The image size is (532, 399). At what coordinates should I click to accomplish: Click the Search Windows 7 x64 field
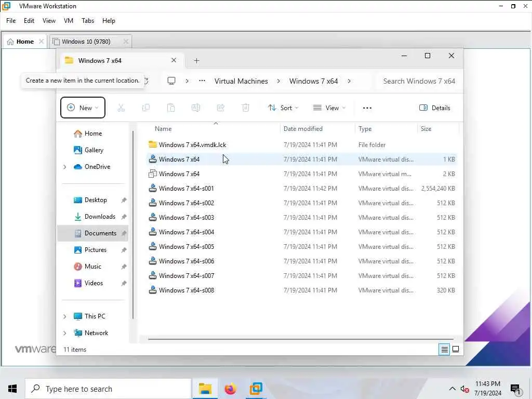click(419, 81)
